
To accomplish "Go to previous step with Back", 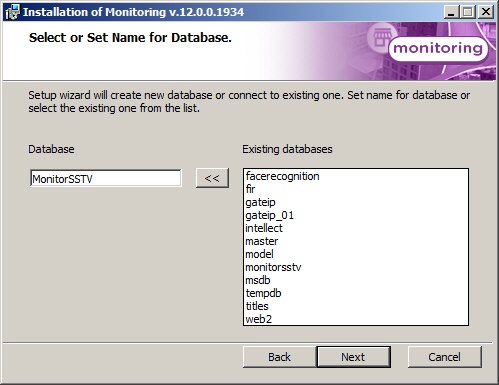I will [x=279, y=357].
